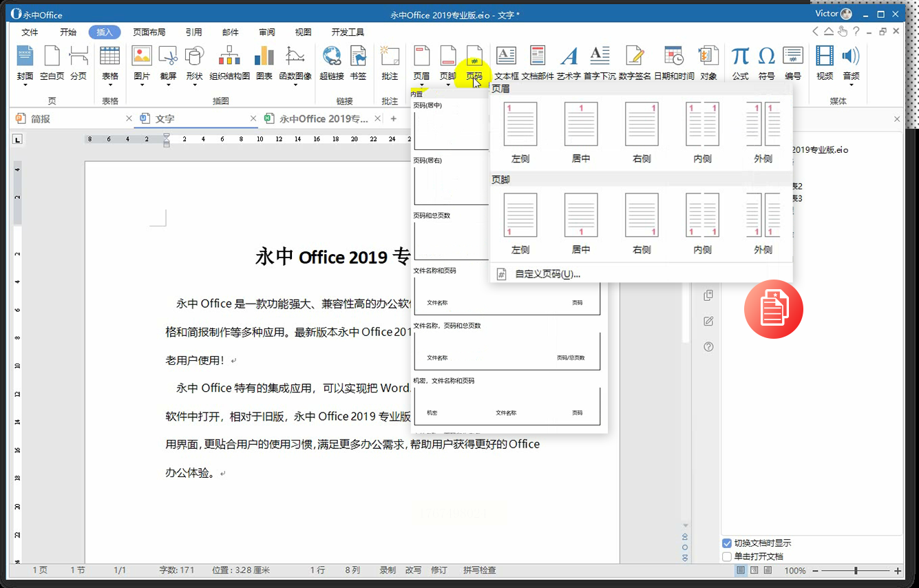Screen dimensions: 919x588
Task: Add a 书签 bookmark
Action: [358, 57]
